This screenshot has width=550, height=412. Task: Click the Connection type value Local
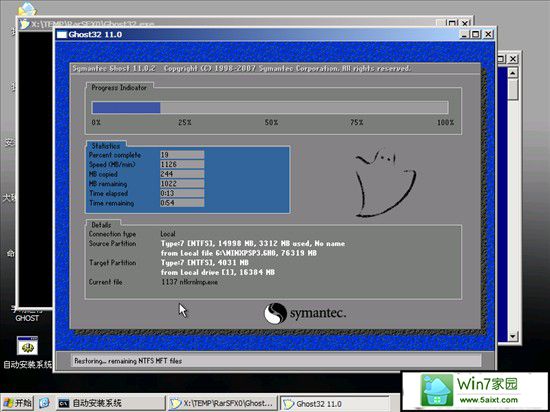tap(168, 234)
